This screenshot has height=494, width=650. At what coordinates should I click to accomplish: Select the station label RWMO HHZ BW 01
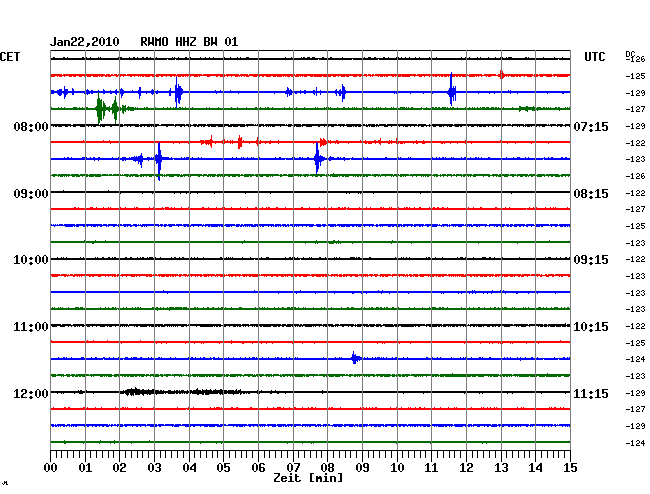coord(189,42)
